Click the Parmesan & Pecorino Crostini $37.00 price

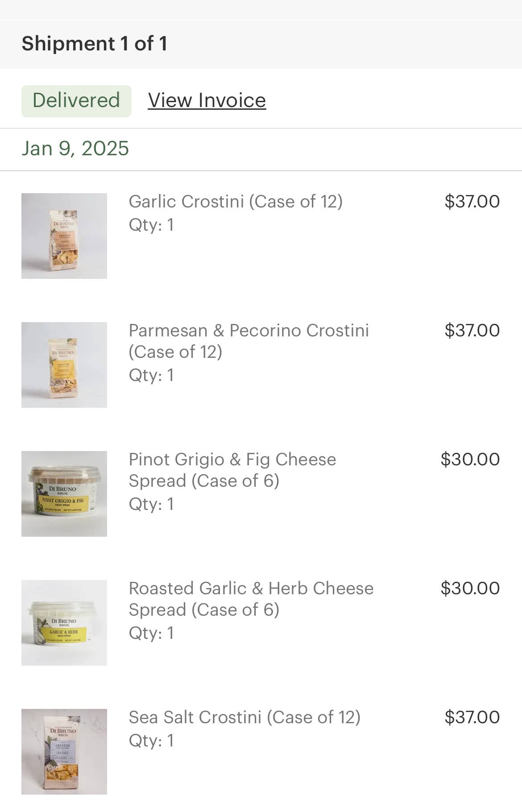472,331
